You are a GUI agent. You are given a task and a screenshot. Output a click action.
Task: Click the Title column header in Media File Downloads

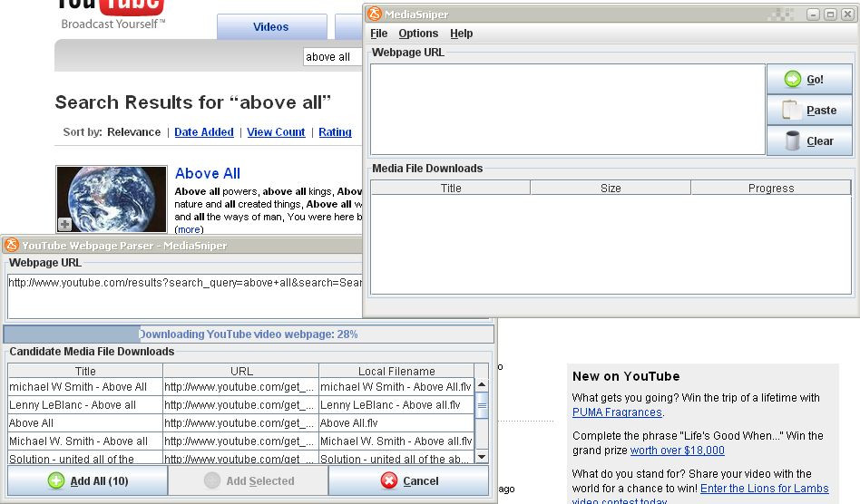point(451,188)
